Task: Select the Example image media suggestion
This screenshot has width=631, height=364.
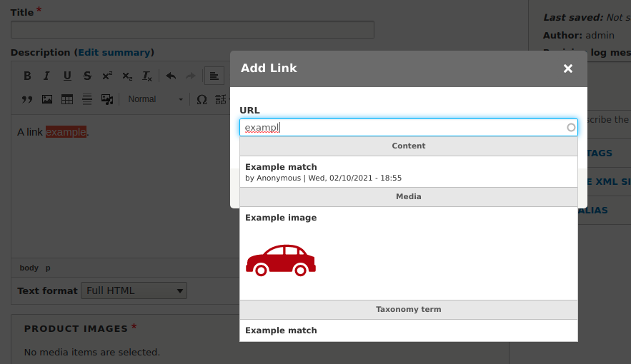Action: (x=409, y=253)
